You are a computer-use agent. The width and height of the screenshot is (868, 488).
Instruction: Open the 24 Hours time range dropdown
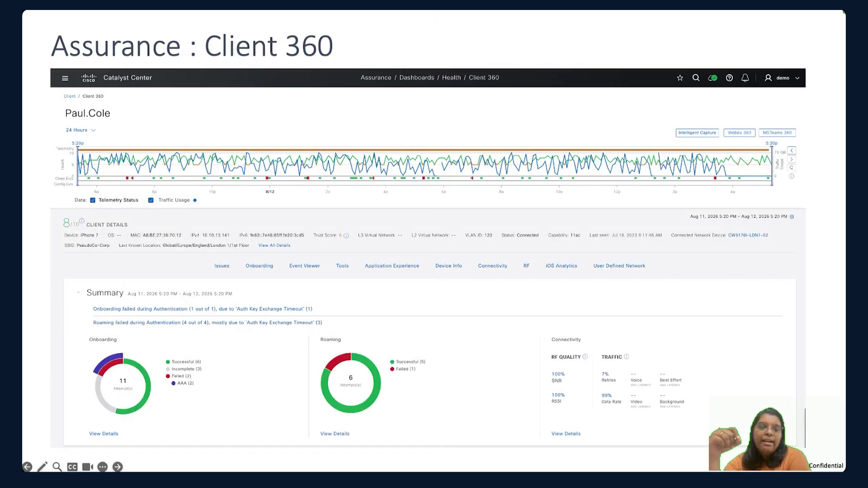80,130
